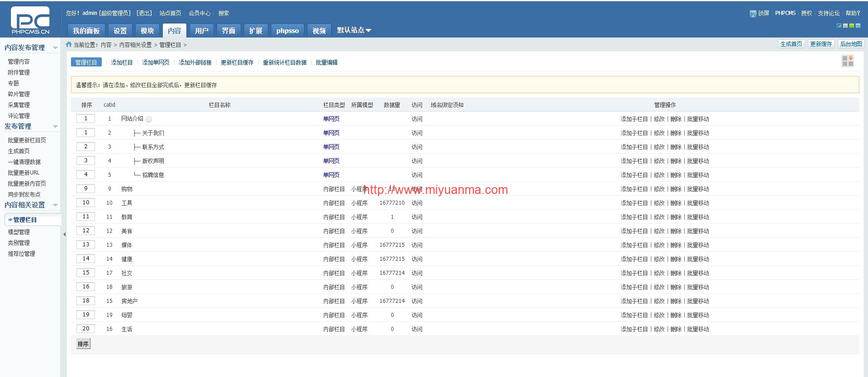The width and height of the screenshot is (868, 377).
Task: Open 推荐位管理 in the sidebar
Action: click(x=21, y=254)
